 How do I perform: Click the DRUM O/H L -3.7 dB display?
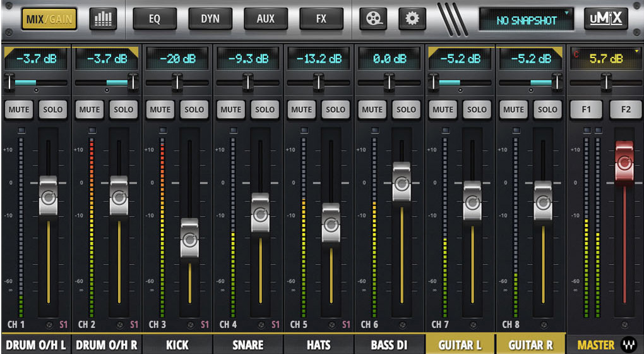click(36, 59)
